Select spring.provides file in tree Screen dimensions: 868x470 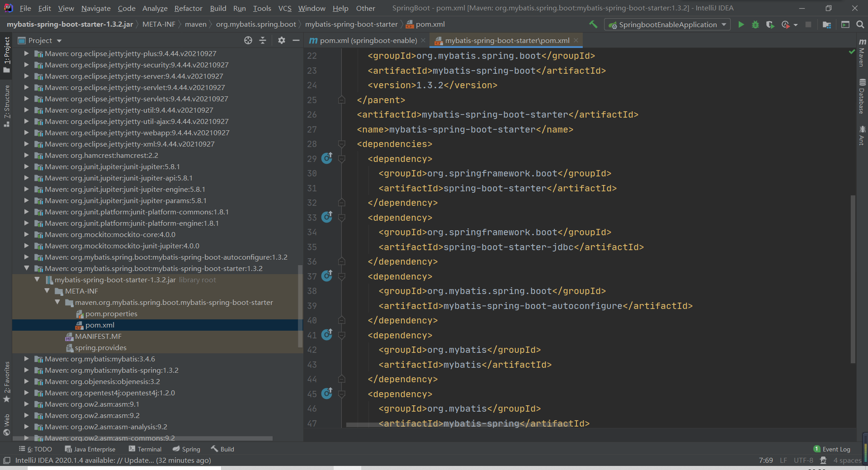tap(100, 347)
